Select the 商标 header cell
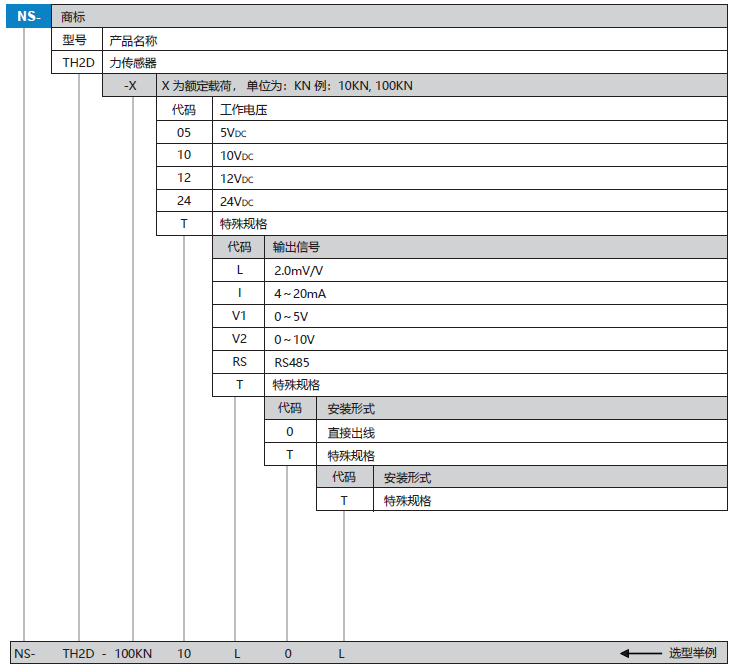735x670 pixels. click(74, 17)
